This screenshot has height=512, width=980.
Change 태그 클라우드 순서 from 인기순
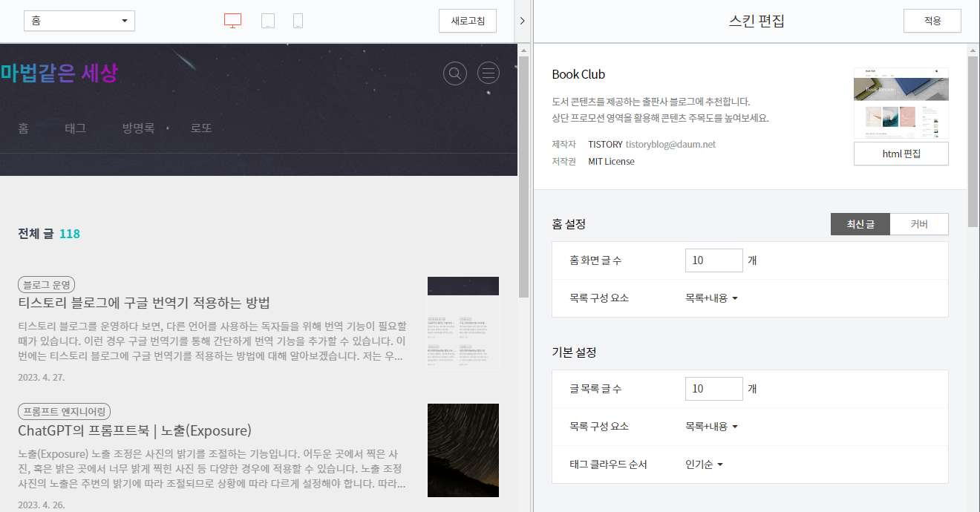[x=702, y=465]
